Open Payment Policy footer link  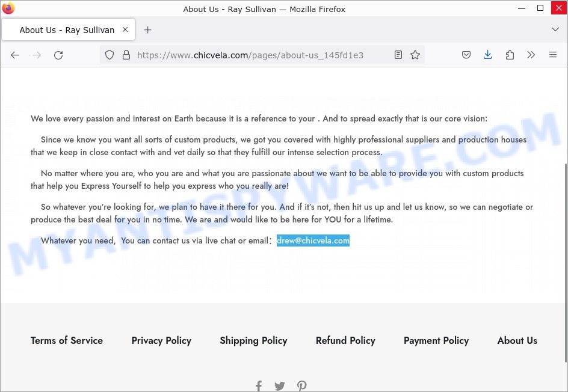pyautogui.click(x=436, y=341)
